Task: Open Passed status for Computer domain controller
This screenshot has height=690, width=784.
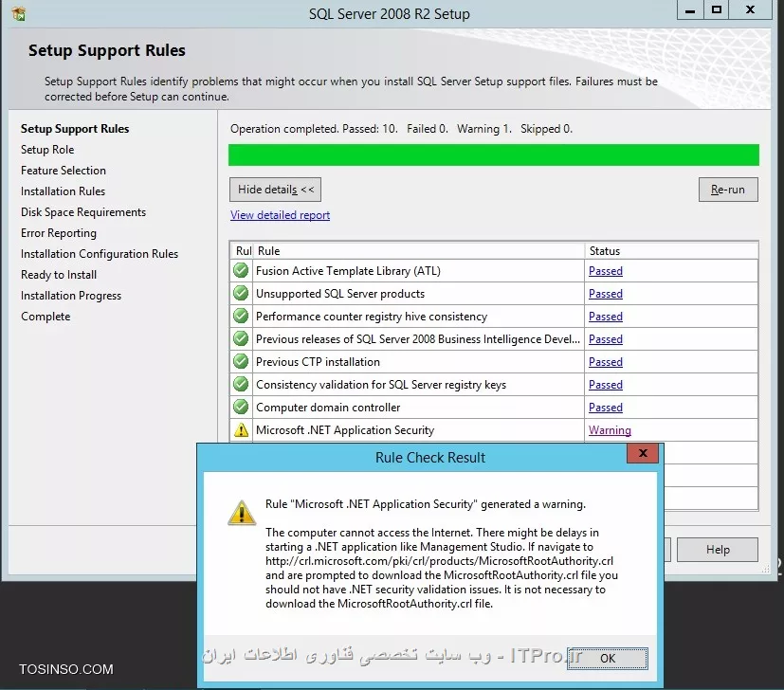Action: tap(606, 407)
